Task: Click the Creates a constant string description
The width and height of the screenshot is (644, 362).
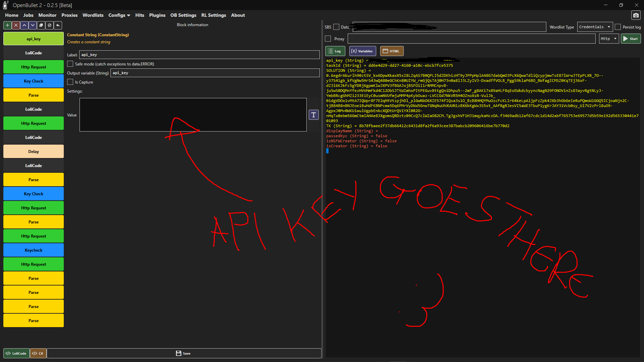Action: (89, 42)
